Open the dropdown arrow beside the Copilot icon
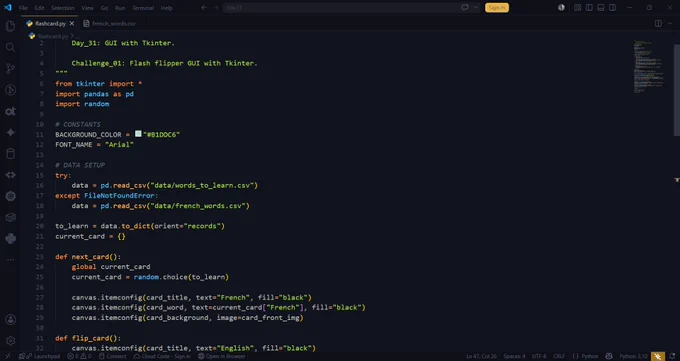 [x=475, y=7]
